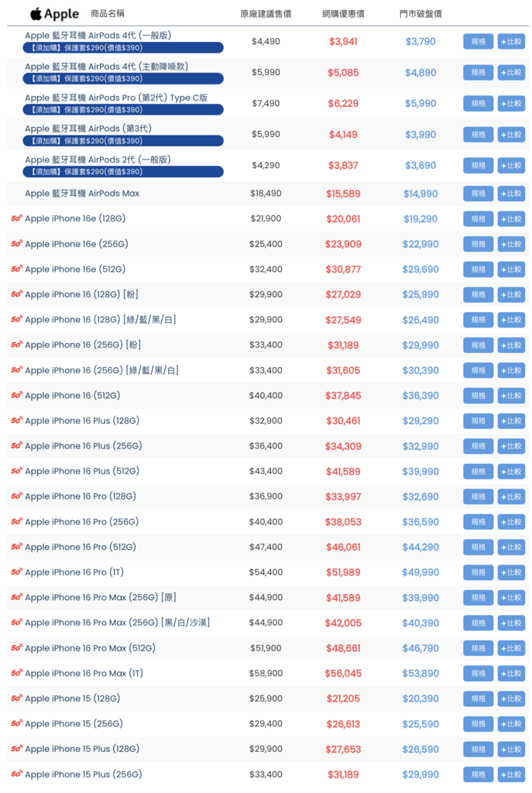
Task: Click the 保護套 add-on badge under AirPods (第3代)
Action: pyautogui.click(x=123, y=141)
